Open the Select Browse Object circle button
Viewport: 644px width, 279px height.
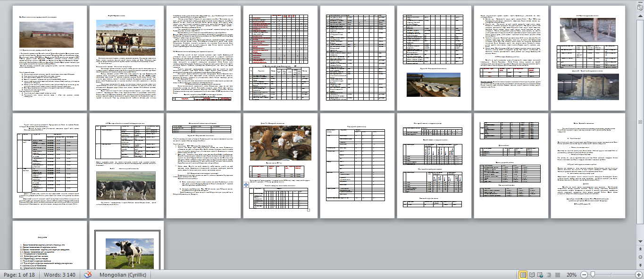(641, 257)
